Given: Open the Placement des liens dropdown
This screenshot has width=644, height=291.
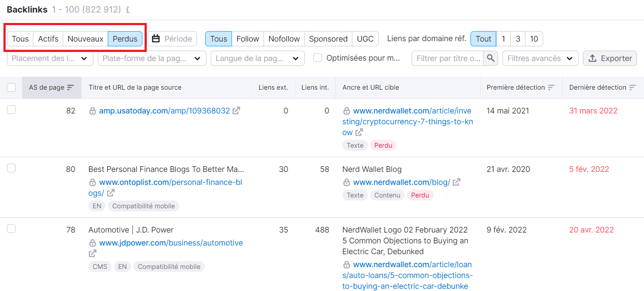Looking at the screenshot, I should (50, 58).
